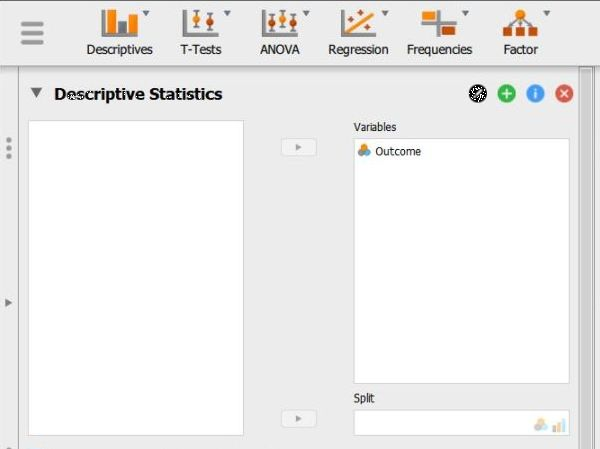Show info help with blue icon
600x449 pixels.
[535, 93]
